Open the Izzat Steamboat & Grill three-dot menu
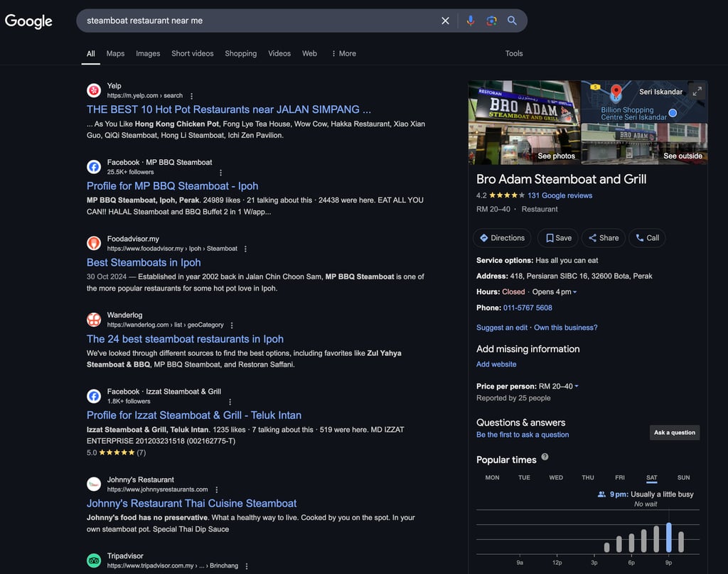 230,402
